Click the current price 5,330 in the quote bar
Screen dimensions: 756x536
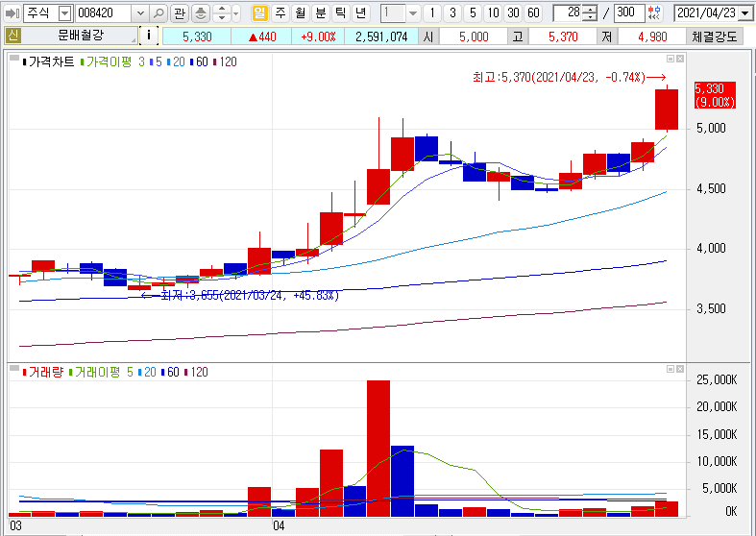click(197, 37)
